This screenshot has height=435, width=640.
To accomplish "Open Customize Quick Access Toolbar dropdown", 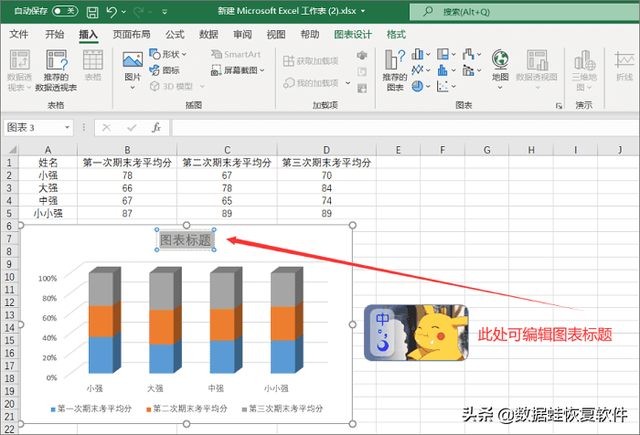I will [164, 12].
